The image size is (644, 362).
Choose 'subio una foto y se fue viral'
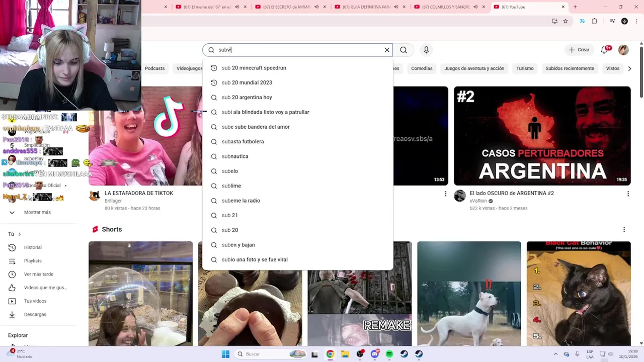(297, 259)
